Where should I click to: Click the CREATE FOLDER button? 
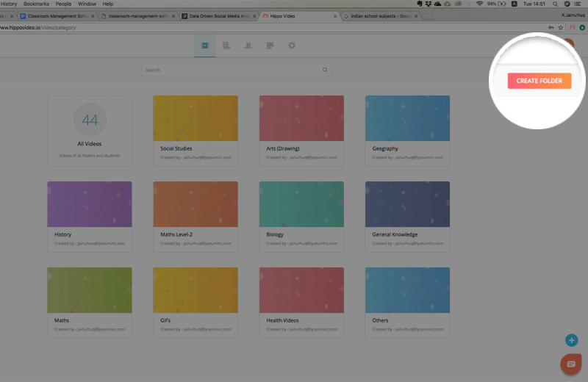tap(539, 81)
